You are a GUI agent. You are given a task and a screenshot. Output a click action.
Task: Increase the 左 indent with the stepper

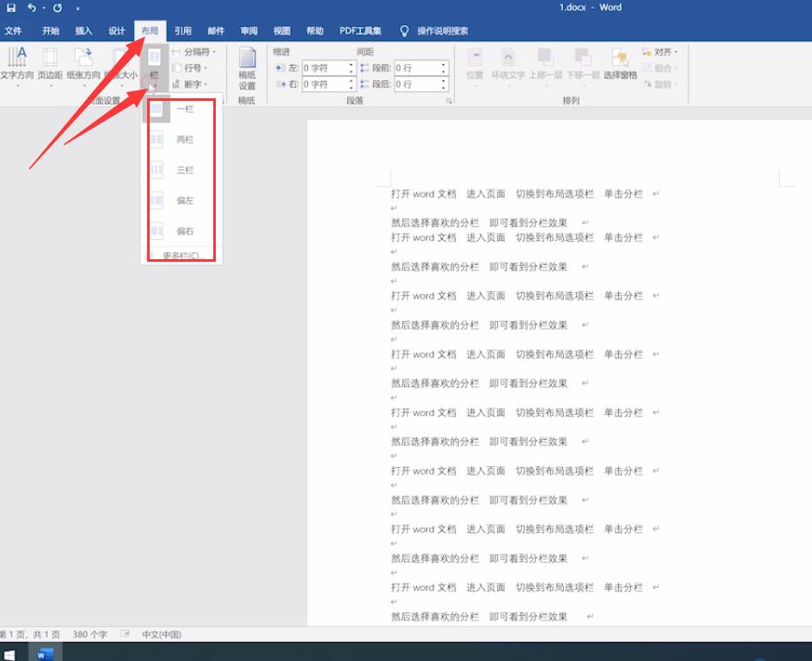(x=351, y=64)
